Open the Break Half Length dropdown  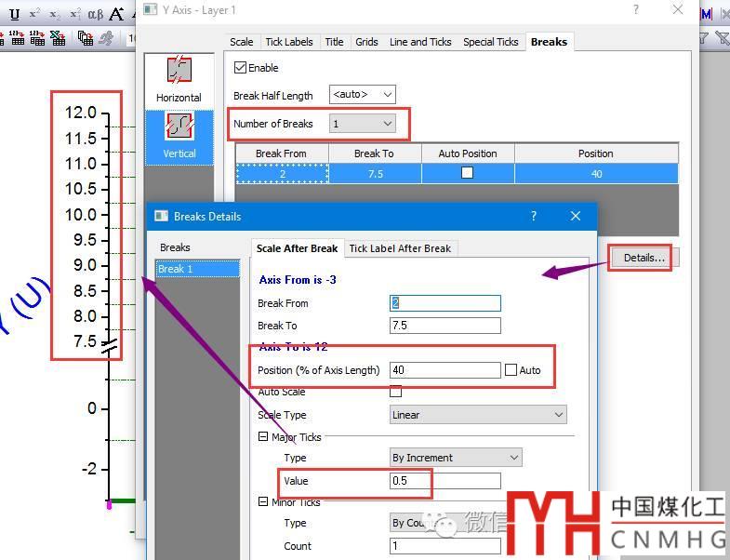pyautogui.click(x=363, y=94)
